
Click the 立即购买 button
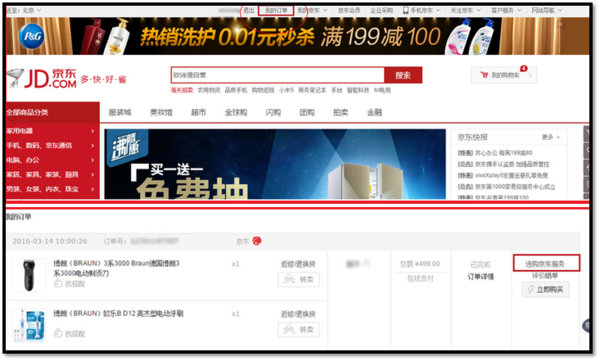click(x=545, y=290)
